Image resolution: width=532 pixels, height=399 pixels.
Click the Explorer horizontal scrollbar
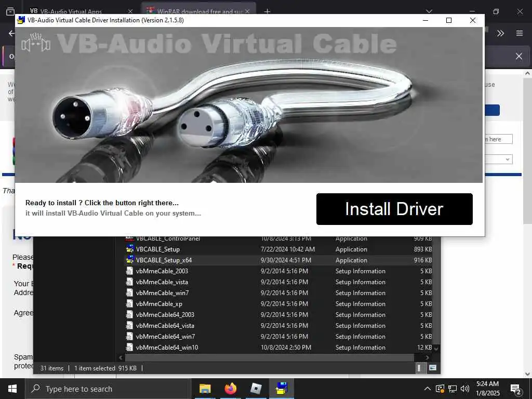(x=270, y=357)
